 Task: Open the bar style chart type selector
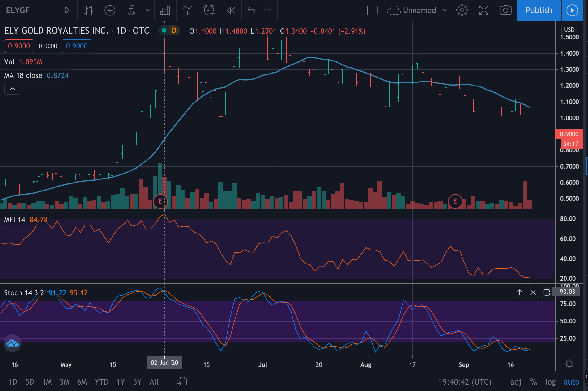point(89,11)
